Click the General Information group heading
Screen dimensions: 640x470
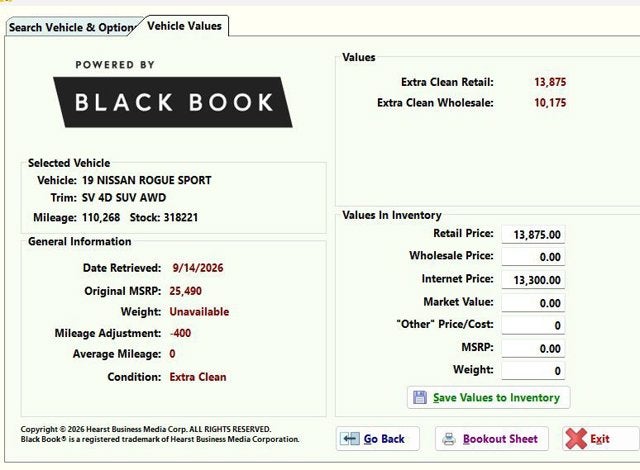(80, 242)
